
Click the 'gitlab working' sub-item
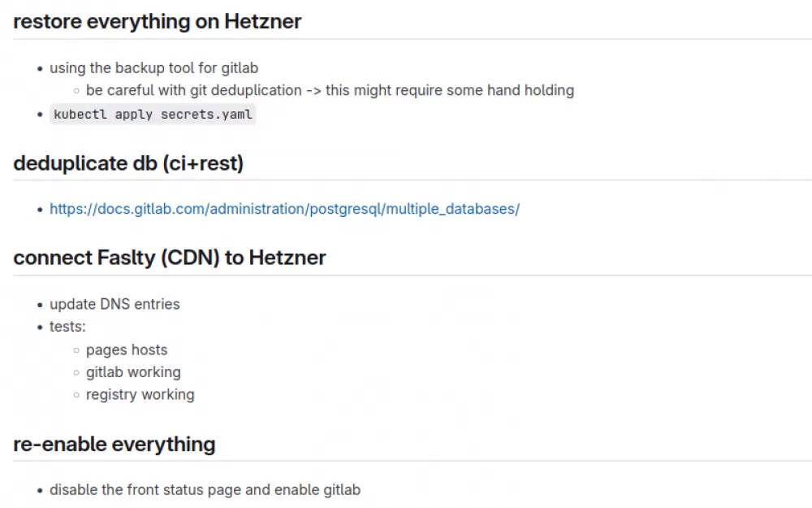pyautogui.click(x=133, y=372)
